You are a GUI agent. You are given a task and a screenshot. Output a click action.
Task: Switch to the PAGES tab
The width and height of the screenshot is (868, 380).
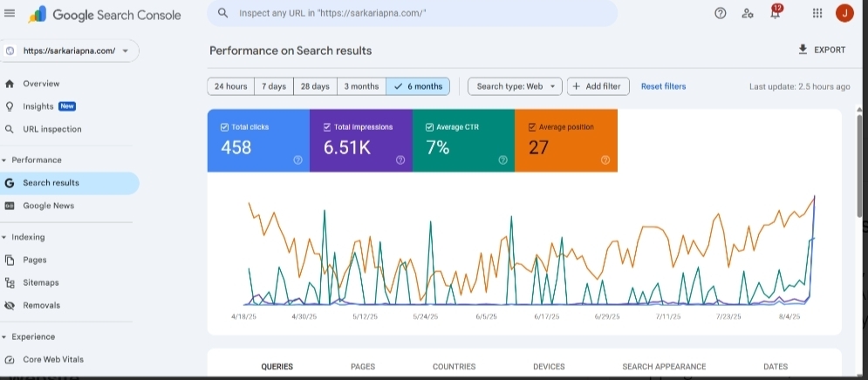[363, 366]
